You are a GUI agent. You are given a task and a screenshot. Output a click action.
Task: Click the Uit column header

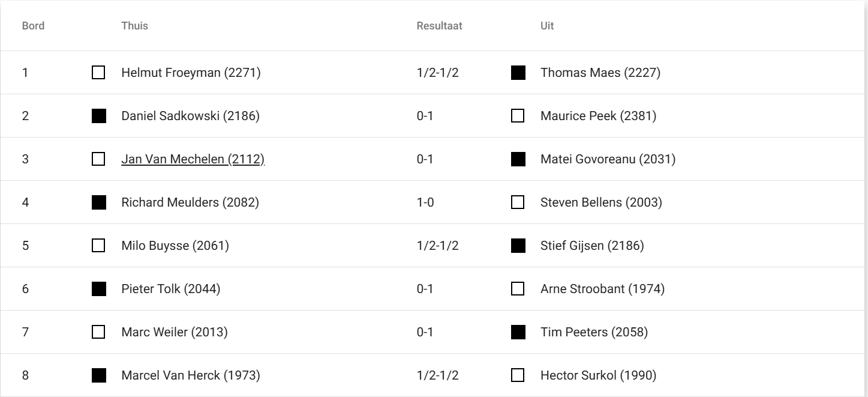[547, 26]
